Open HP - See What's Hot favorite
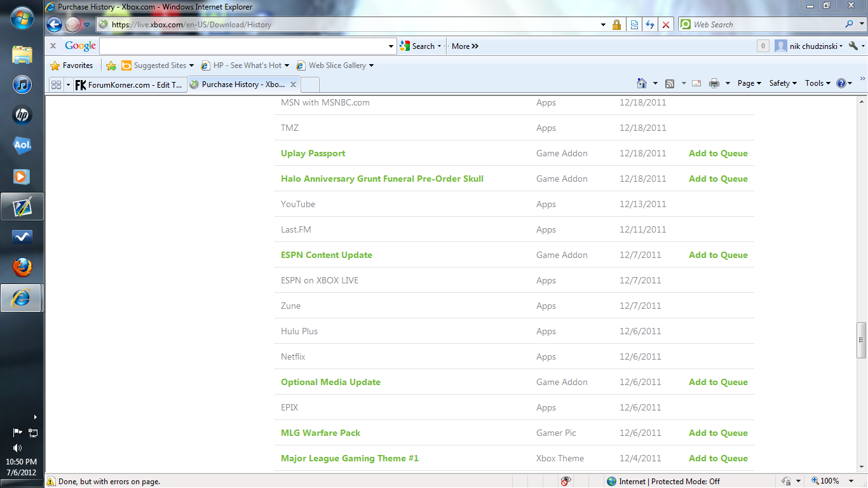This screenshot has height=488, width=868. tap(245, 65)
